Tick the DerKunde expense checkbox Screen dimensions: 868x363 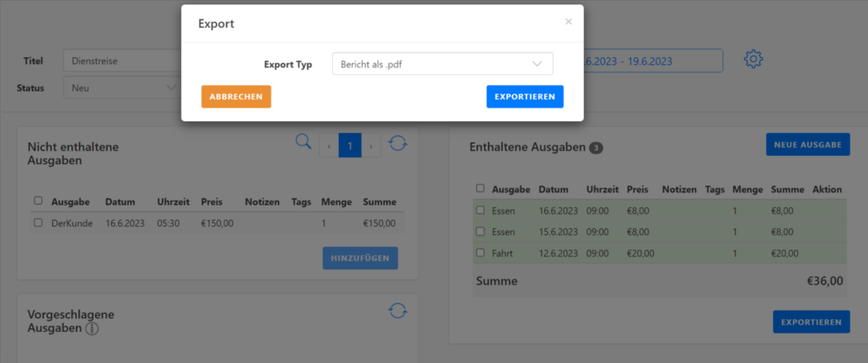pos(38,223)
